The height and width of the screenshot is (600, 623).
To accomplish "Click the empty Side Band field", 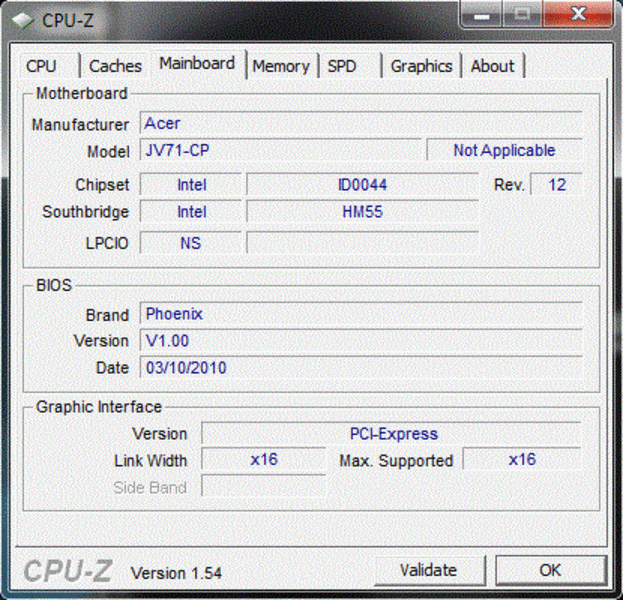I will pos(264,486).
